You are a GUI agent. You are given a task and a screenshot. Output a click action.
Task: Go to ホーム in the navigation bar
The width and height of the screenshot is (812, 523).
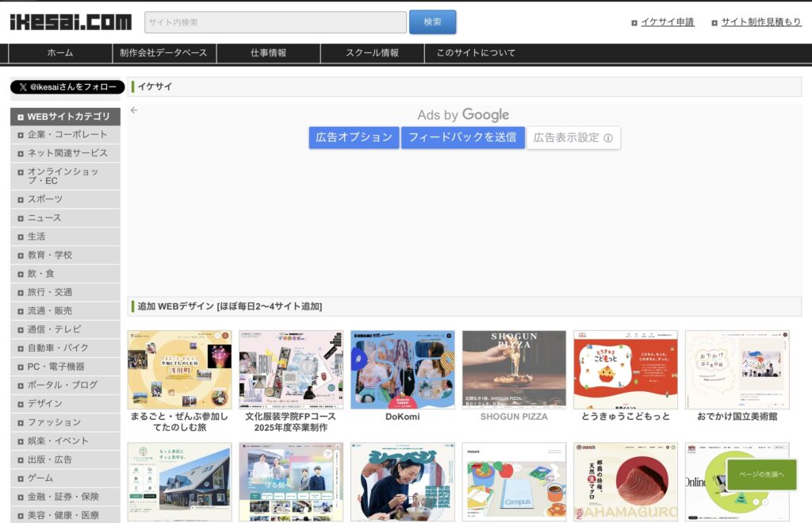click(60, 53)
